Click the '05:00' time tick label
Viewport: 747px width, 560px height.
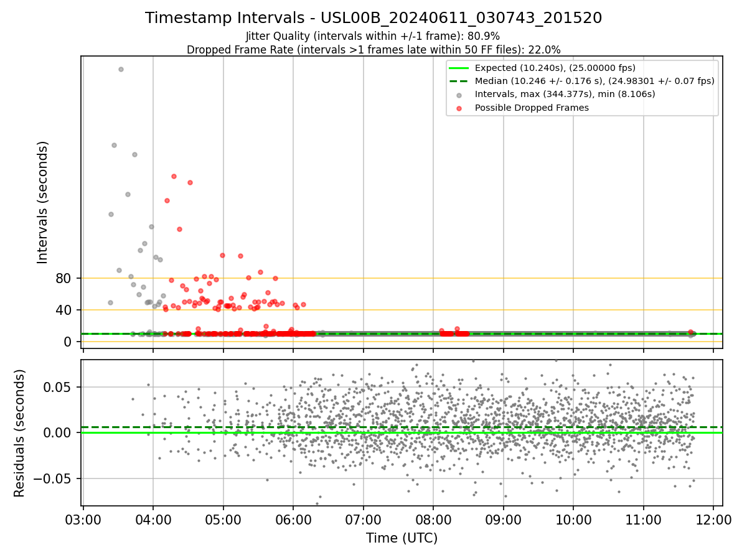[x=223, y=519]
